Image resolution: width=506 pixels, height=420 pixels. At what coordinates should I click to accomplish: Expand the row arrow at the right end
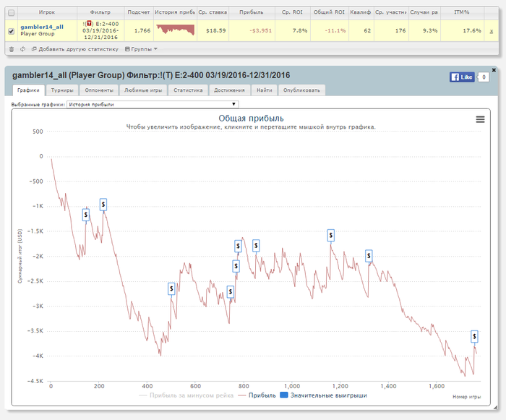pos(492,31)
